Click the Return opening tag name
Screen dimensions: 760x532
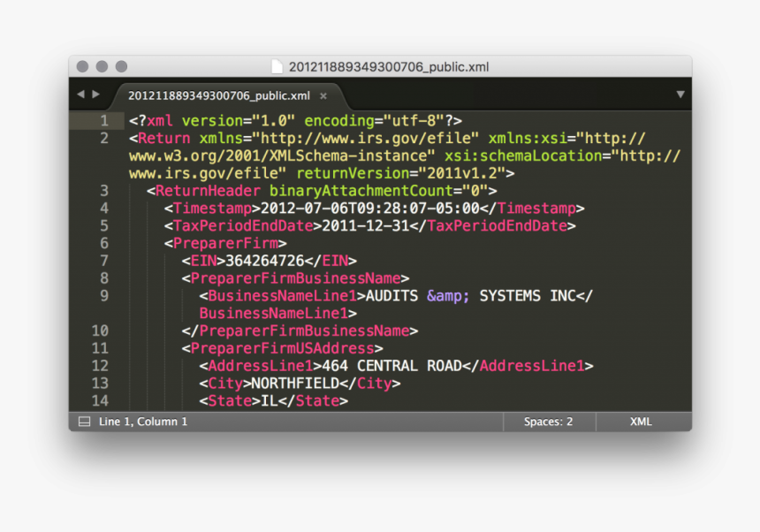[x=163, y=139]
